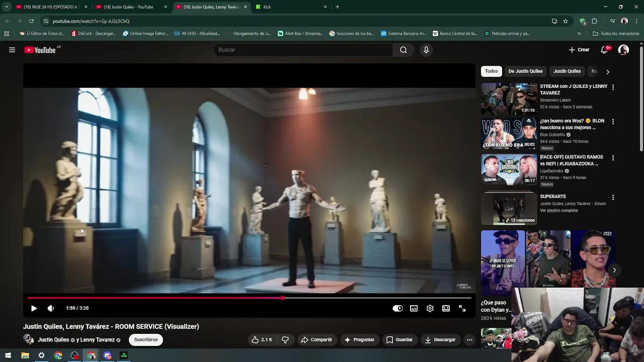This screenshot has height=362, width=644.
Task: Share the video via Compartir
Action: click(316, 340)
